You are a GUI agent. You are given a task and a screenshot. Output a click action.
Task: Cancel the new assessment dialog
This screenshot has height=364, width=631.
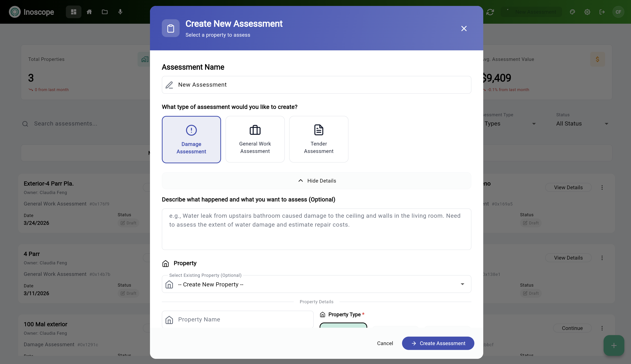(385, 343)
